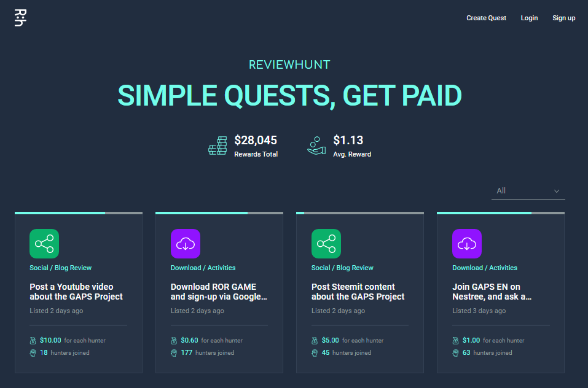
Task: Click the $5.00 for each hunter text
Action: tap(353, 341)
